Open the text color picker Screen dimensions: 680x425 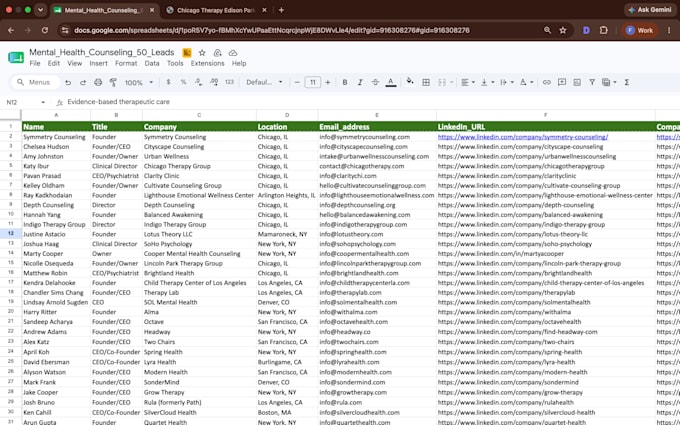(x=391, y=82)
